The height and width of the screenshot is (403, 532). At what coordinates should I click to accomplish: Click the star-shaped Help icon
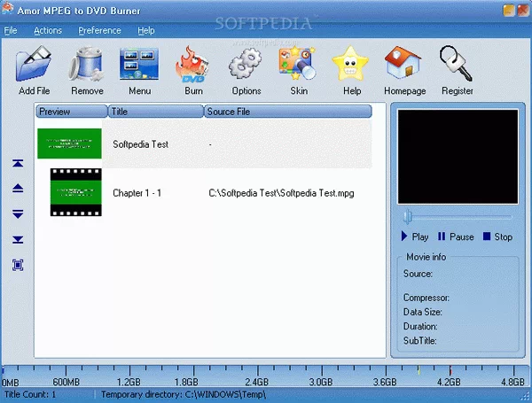point(350,64)
